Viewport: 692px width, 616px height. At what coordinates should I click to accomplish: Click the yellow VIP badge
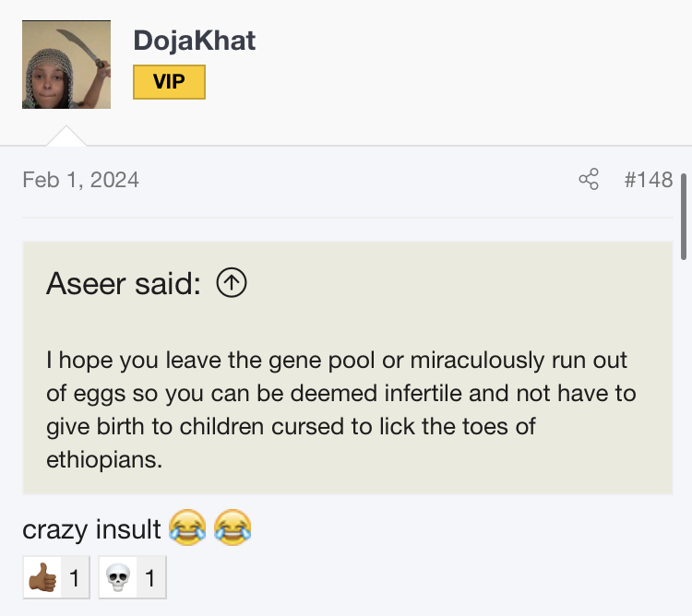pyautogui.click(x=169, y=82)
